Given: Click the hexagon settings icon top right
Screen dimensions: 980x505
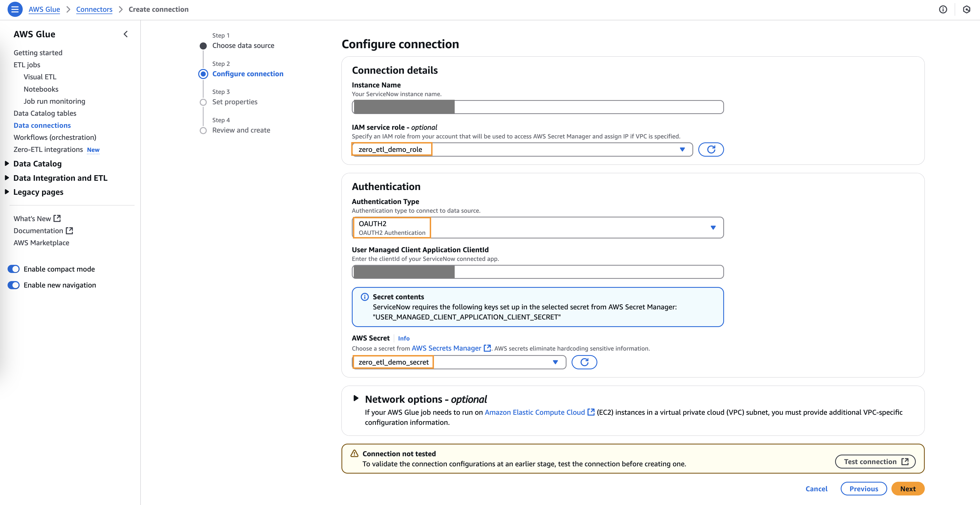Looking at the screenshot, I should click(x=966, y=10).
